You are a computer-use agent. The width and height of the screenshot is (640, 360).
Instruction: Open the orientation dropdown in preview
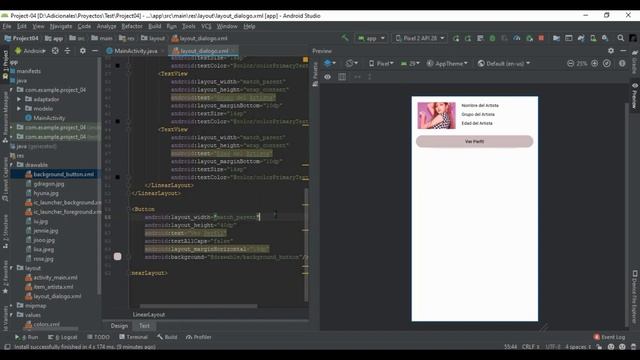(x=351, y=64)
